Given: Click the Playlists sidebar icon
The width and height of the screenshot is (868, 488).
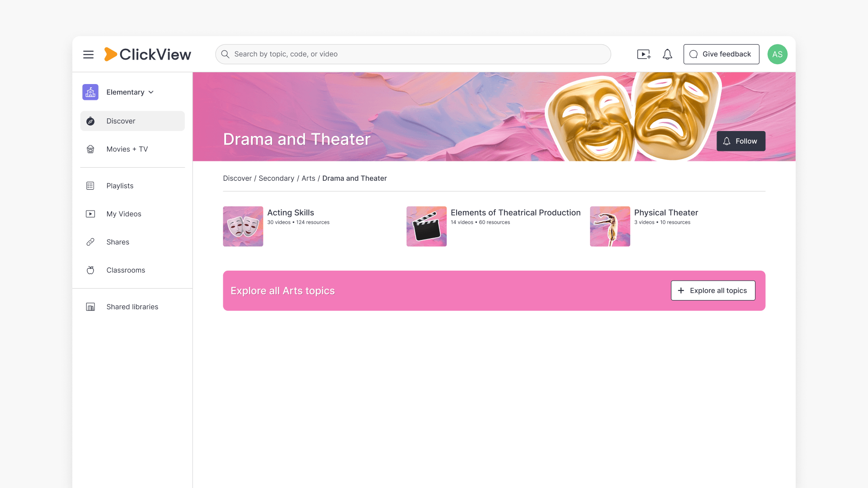Looking at the screenshot, I should click(90, 186).
